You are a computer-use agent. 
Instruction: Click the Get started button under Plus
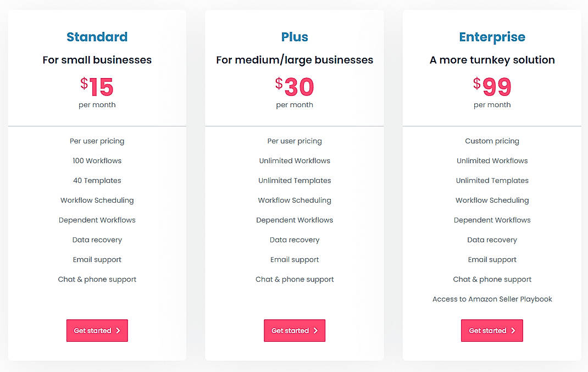[295, 331]
